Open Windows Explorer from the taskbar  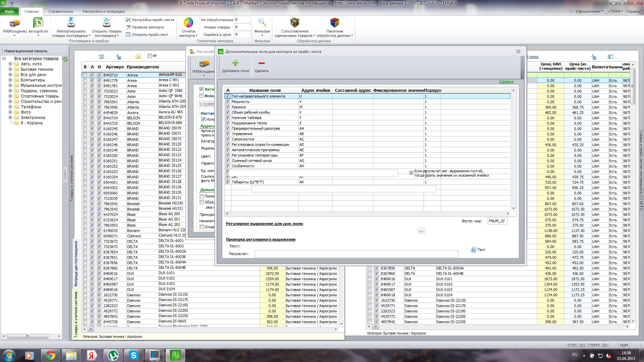71,355
